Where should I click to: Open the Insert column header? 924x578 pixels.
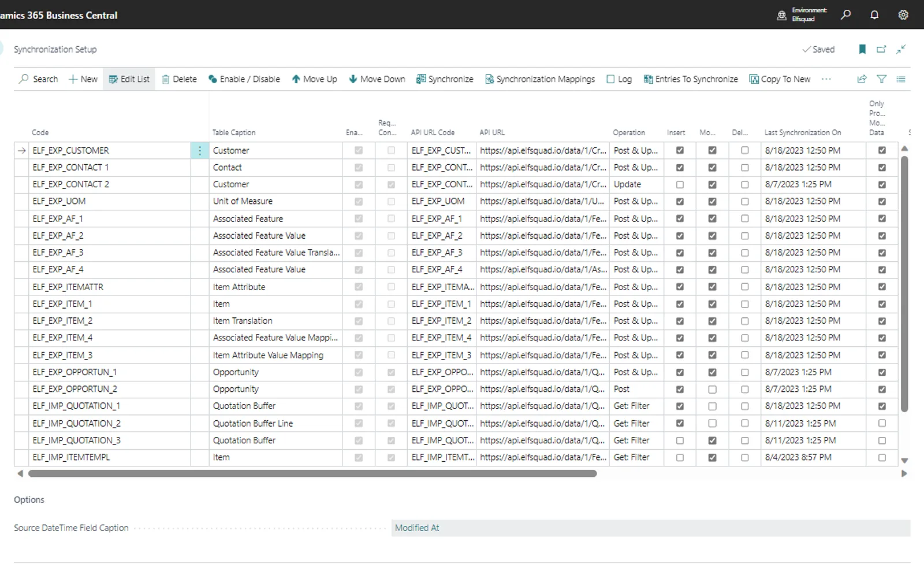click(x=676, y=132)
